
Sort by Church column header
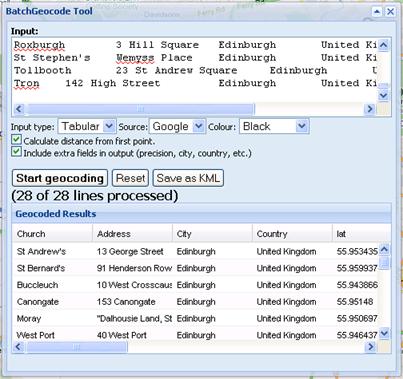coord(52,234)
